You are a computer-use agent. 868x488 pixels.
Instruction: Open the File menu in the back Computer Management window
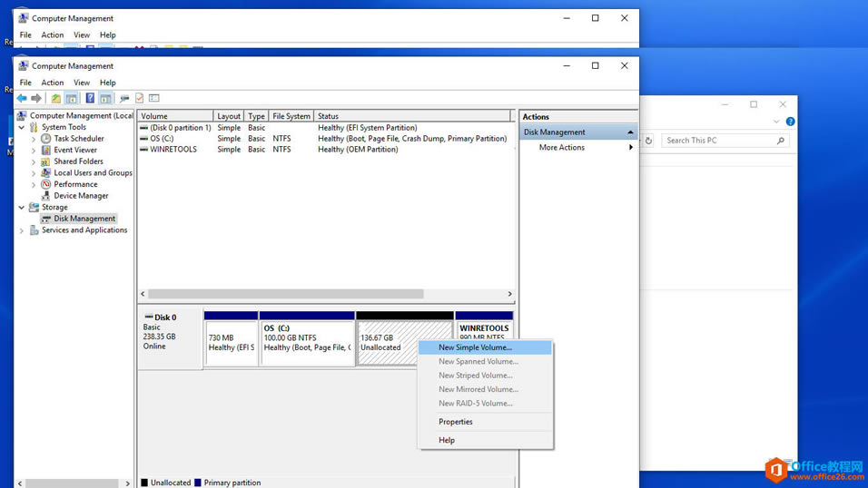[25, 34]
